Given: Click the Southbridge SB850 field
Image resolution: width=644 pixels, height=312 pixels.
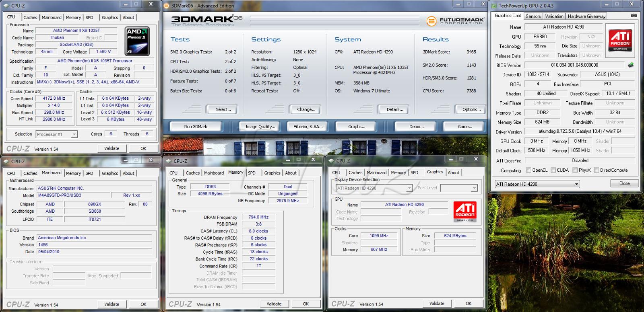Looking at the screenshot, I should [95, 211].
